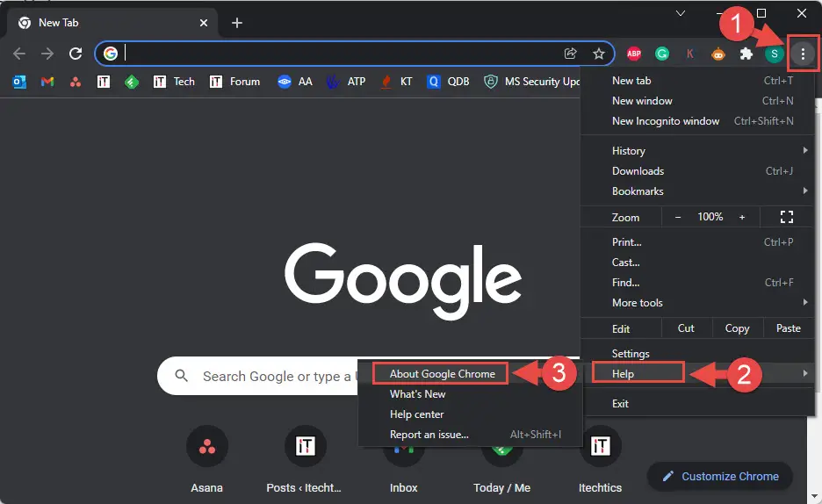This screenshot has height=504, width=822.
Task: Click the Customize Chrome button
Action: [x=720, y=476]
